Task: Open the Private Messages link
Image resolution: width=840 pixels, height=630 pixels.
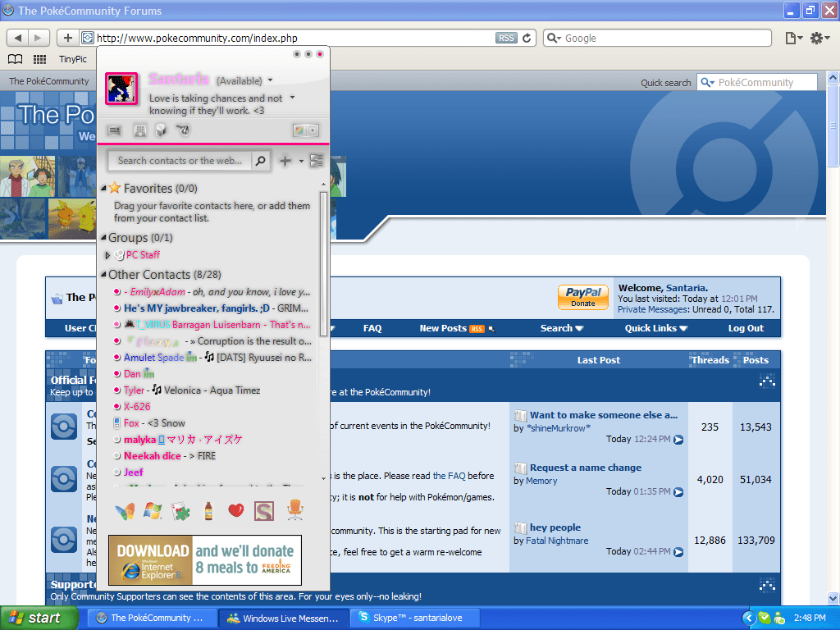Action: tap(652, 309)
